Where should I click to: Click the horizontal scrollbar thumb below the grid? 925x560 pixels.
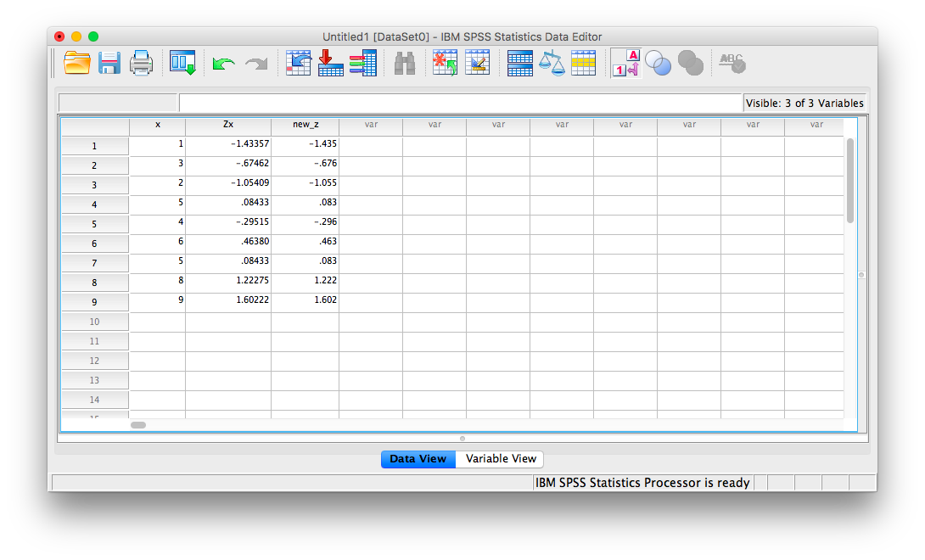[x=137, y=424]
